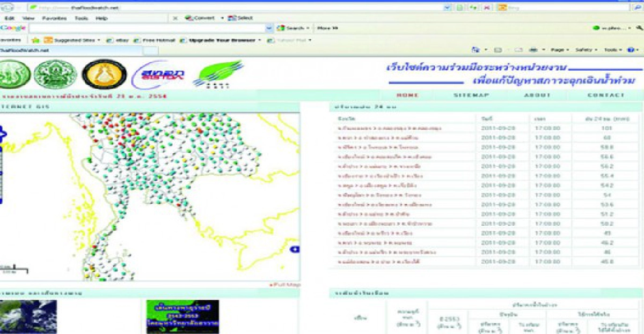Click the Select toolbar icon
Screen dimensions: 644x334
(x=232, y=18)
